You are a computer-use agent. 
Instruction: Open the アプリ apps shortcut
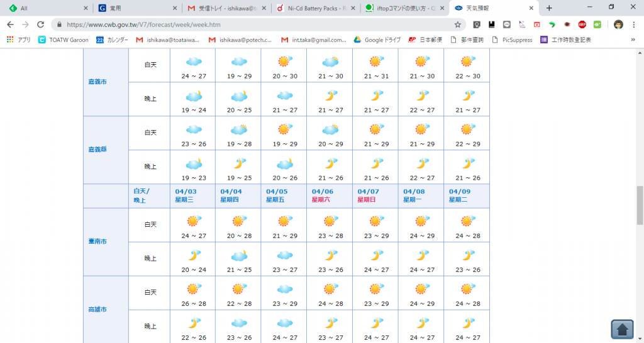(x=19, y=40)
